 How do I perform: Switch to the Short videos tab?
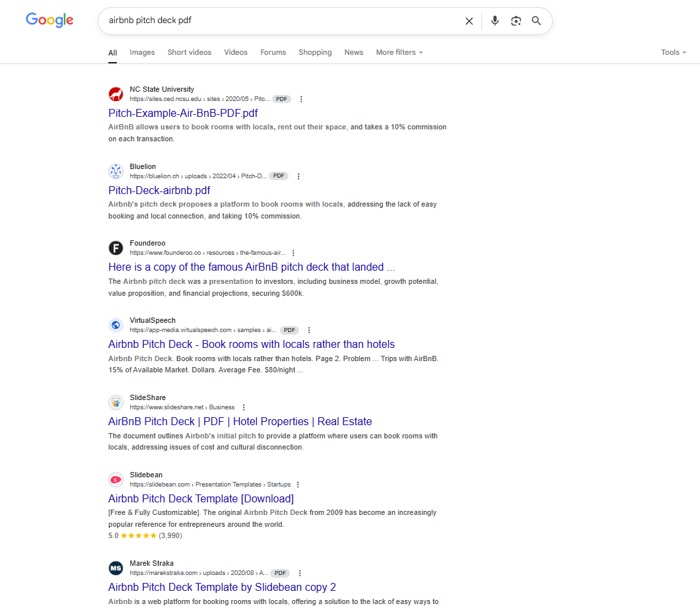point(190,52)
